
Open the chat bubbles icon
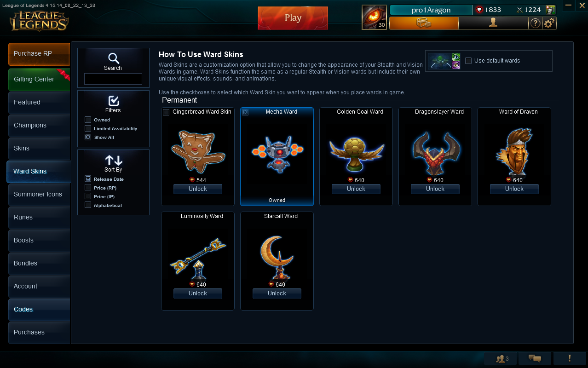point(535,359)
